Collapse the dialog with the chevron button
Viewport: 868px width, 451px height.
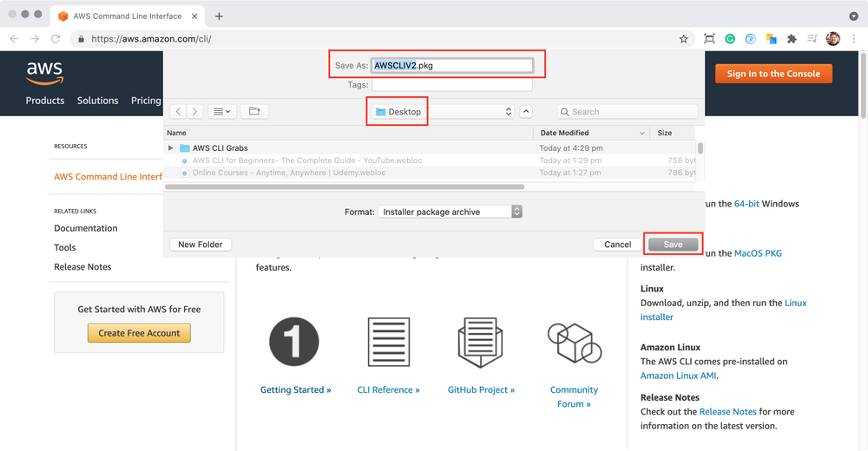coord(526,112)
